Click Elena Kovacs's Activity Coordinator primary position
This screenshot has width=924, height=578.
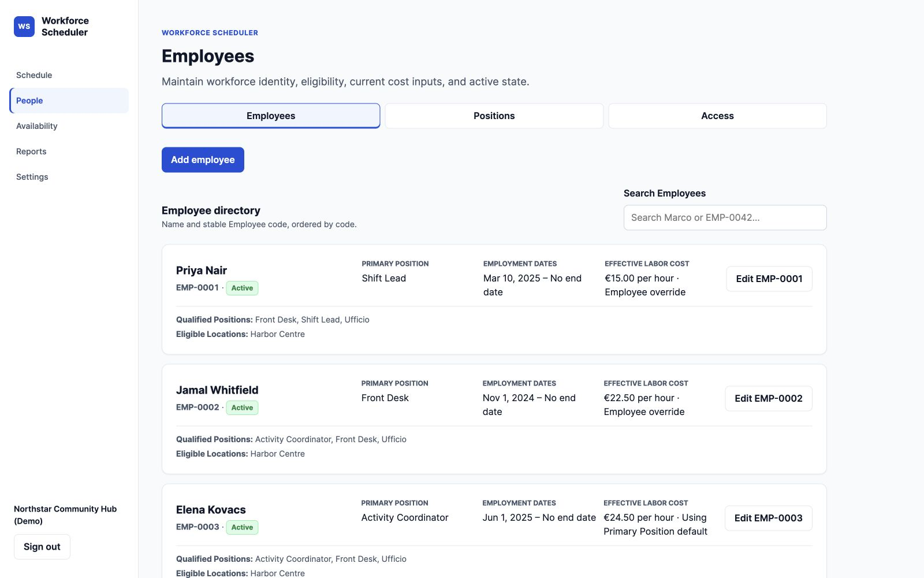(x=405, y=517)
